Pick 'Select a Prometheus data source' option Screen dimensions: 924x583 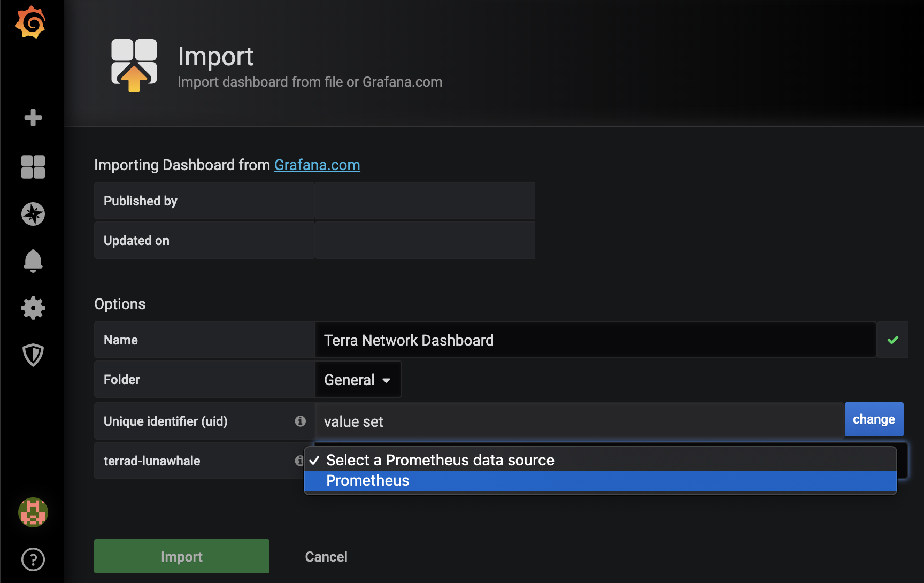[600, 460]
